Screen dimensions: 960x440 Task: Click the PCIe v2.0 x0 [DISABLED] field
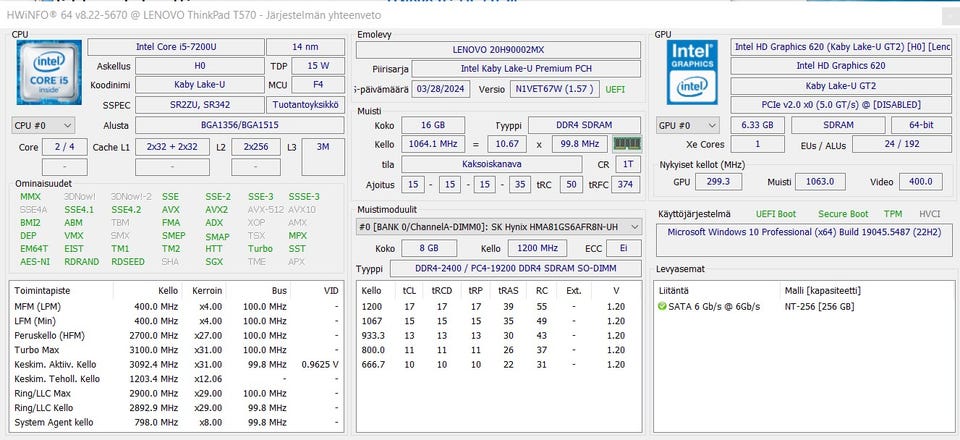[x=841, y=105]
